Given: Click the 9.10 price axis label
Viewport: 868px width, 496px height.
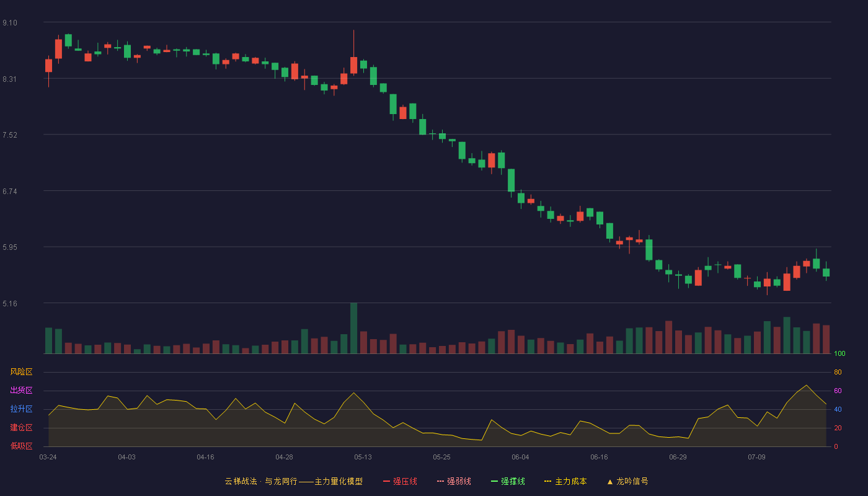Looking at the screenshot, I should click(10, 23).
